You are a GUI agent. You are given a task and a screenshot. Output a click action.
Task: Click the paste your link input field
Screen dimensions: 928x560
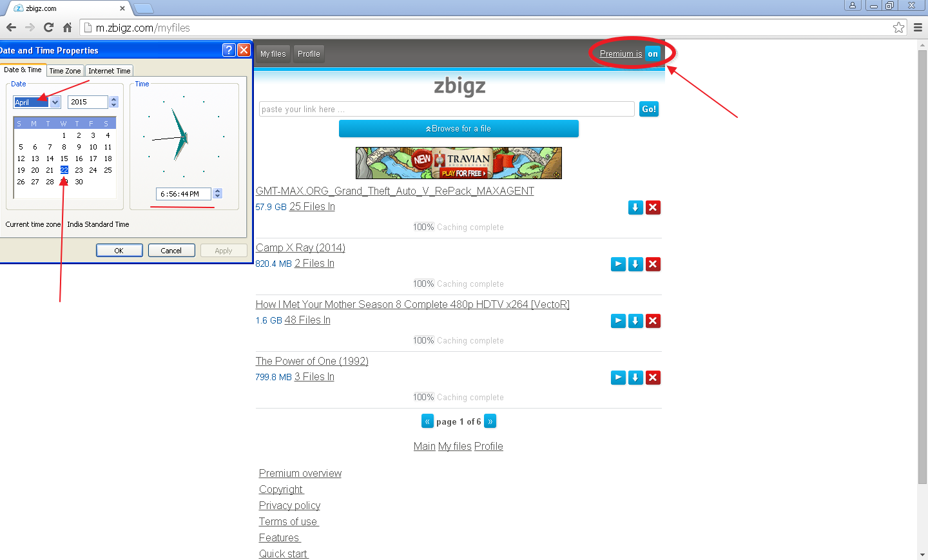pyautogui.click(x=447, y=109)
